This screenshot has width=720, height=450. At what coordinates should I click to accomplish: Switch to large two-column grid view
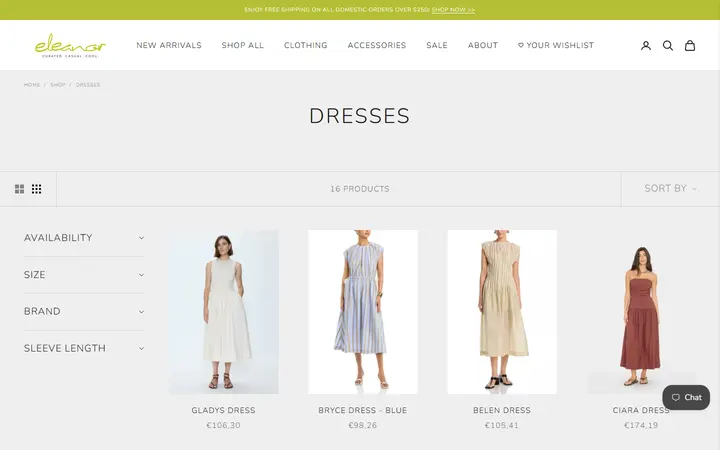[x=19, y=189]
